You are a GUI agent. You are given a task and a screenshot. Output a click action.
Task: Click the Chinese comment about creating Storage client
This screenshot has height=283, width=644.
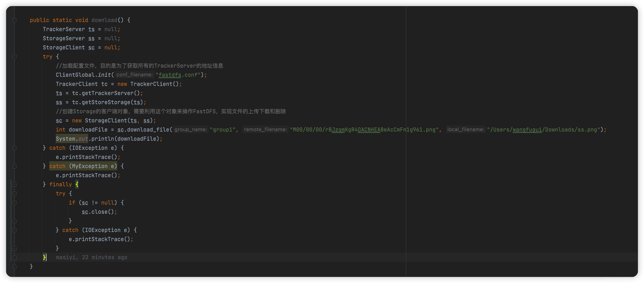pyautogui.click(x=171, y=111)
